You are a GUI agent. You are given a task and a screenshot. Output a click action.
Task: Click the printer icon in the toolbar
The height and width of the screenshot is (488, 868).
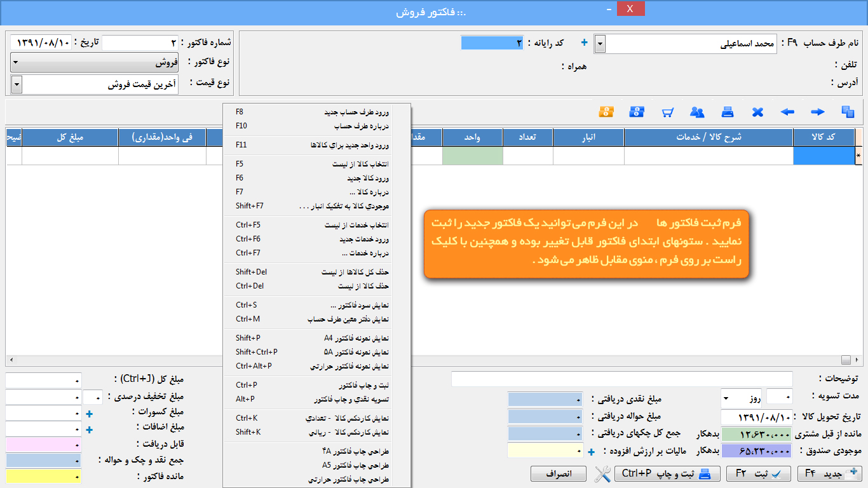pos(728,112)
